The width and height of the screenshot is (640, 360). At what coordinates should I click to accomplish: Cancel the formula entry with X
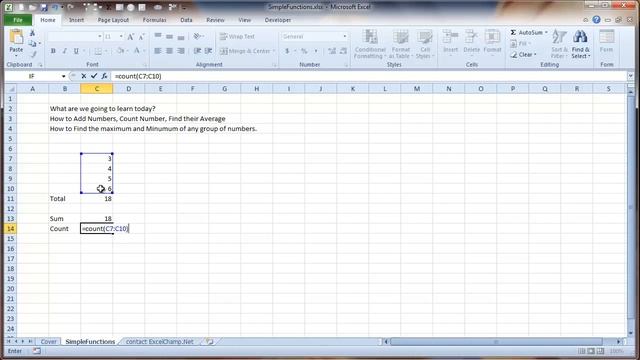click(x=83, y=76)
